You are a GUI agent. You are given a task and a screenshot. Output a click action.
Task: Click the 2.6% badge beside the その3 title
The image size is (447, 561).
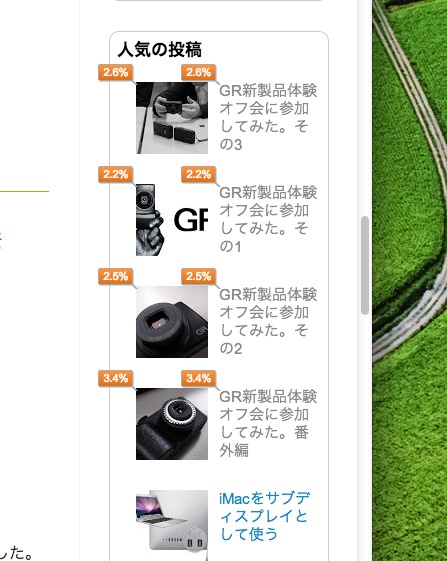(198, 73)
